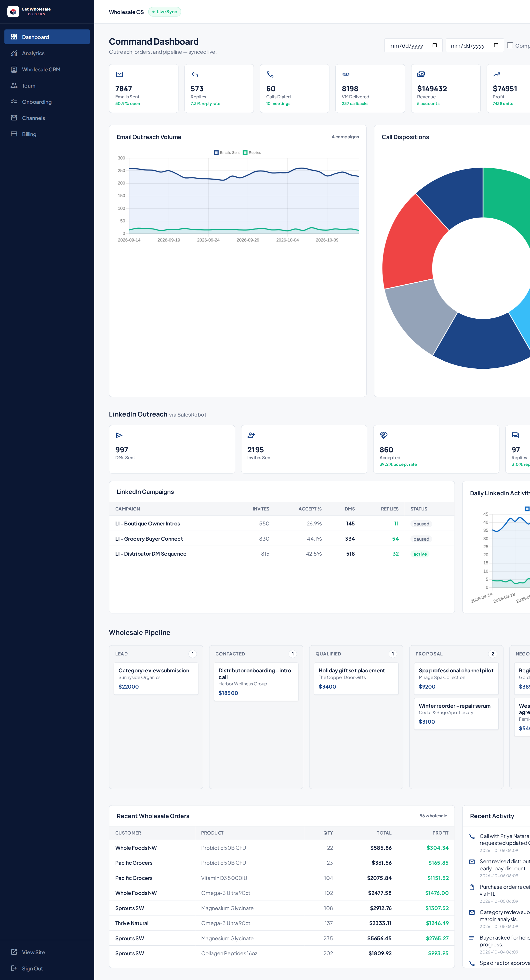Image resolution: width=530 pixels, height=980 pixels.
Task: Select the Thrive Natural Omega-3 order row
Action: coord(281,923)
